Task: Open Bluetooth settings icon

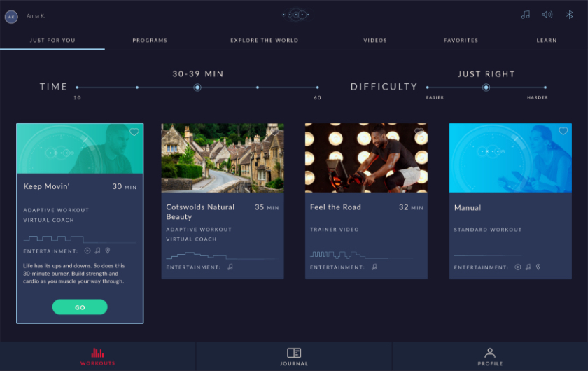Action: pyautogui.click(x=569, y=15)
